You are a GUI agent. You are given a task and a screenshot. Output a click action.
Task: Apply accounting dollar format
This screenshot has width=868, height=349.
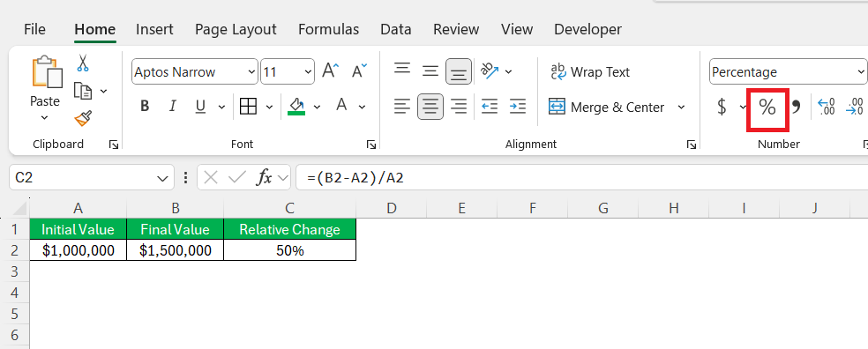(x=722, y=107)
